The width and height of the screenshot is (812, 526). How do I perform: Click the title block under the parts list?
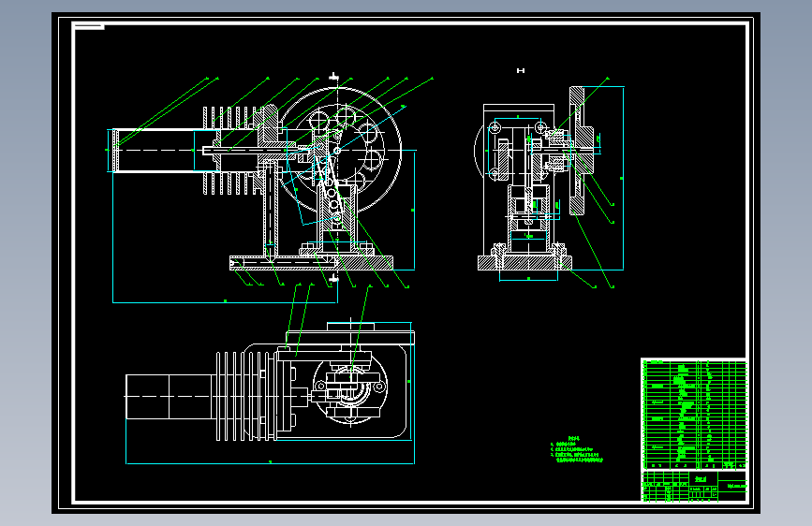click(x=694, y=486)
